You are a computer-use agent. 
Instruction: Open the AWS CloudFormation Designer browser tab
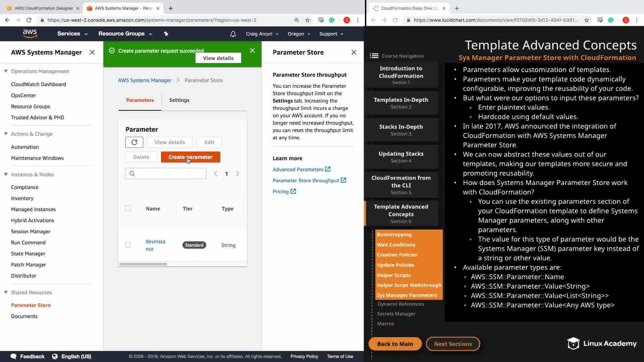[x=44, y=8]
